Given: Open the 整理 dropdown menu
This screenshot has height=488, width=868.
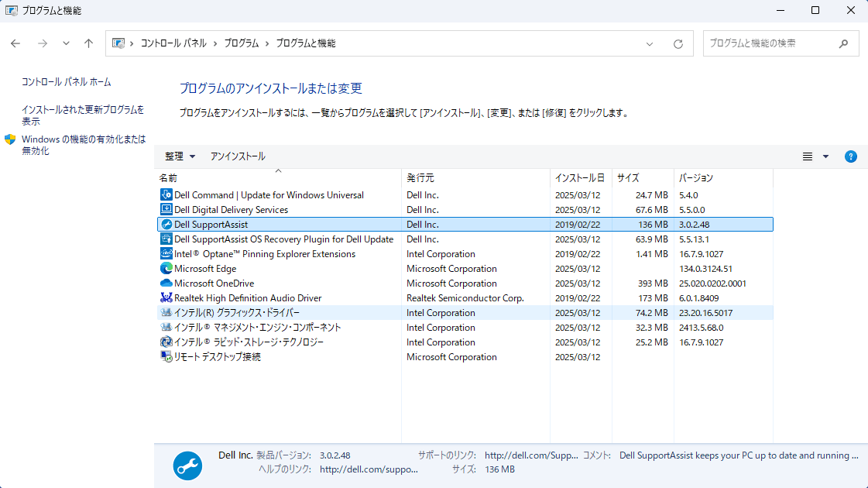Looking at the screenshot, I should tap(180, 156).
